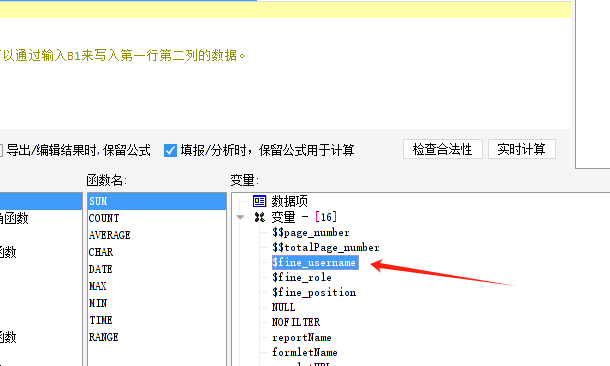The image size is (610, 366).
Task: Select $fine_username variable
Action: pos(315,263)
